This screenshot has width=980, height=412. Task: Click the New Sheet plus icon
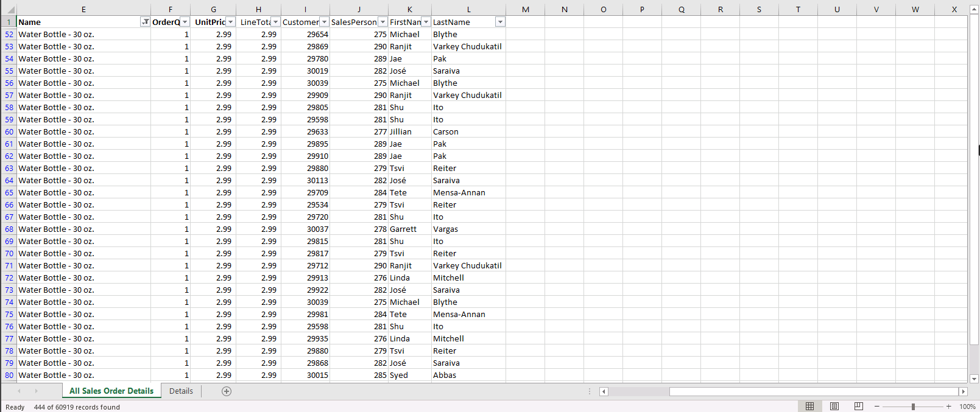pos(227,391)
